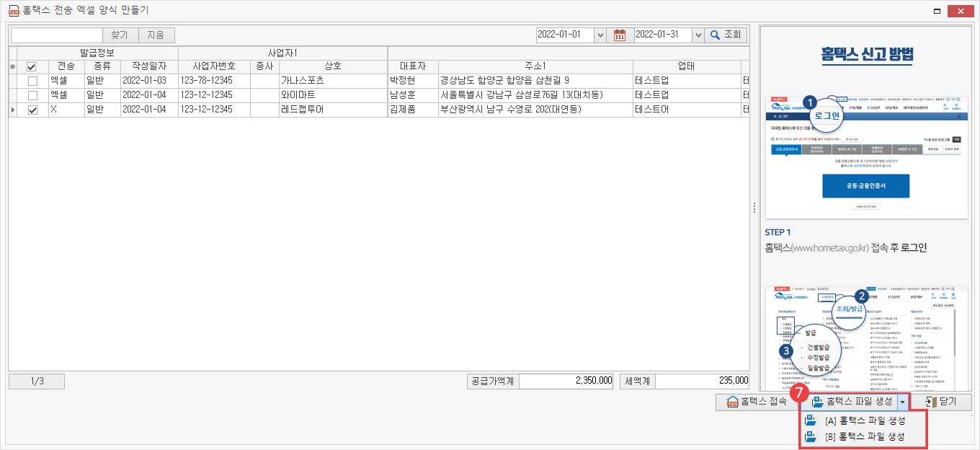Click the 123-78-12345 business number cell
This screenshot has height=450, width=980.
pos(214,81)
